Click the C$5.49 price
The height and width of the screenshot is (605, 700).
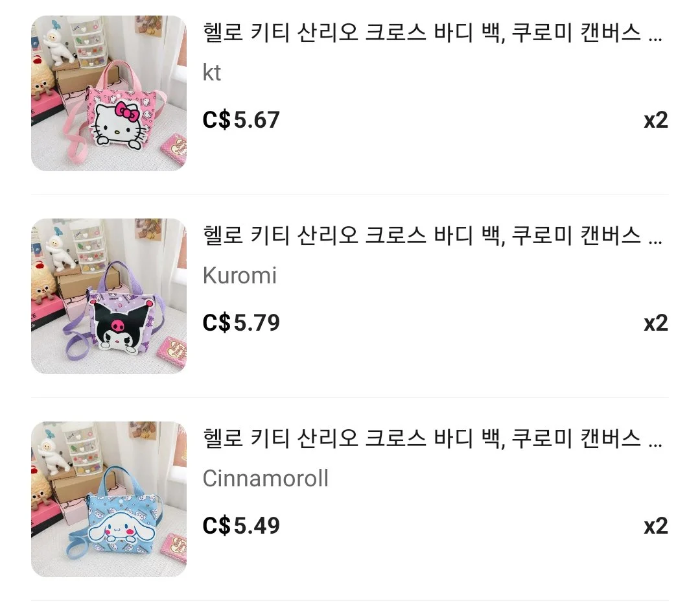[x=241, y=525]
